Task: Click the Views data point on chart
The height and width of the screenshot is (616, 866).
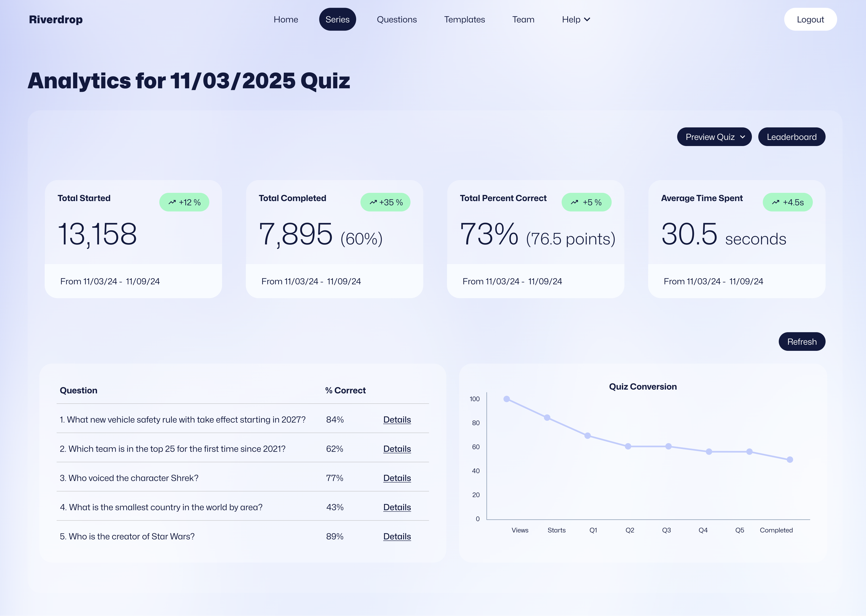Action: point(506,399)
